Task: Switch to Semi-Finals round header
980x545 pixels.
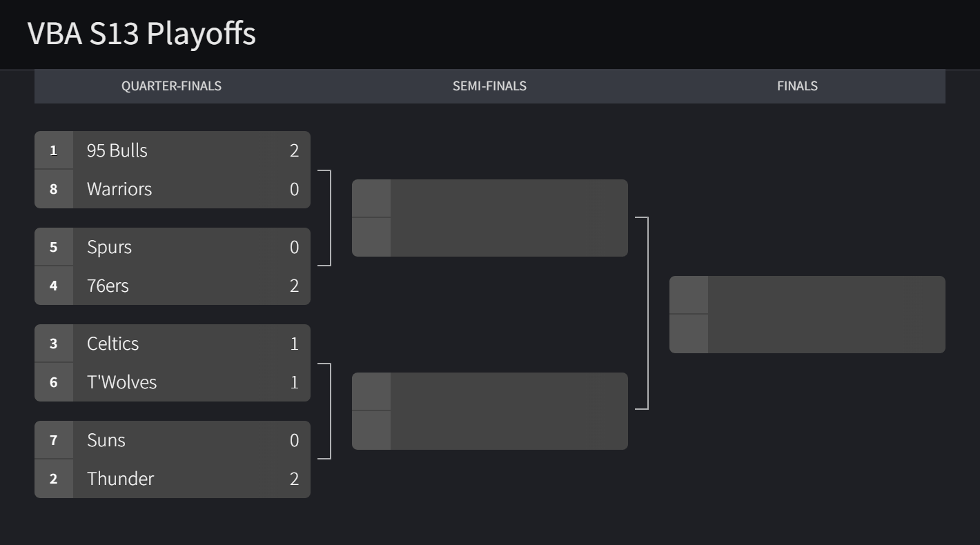Action: pos(489,86)
